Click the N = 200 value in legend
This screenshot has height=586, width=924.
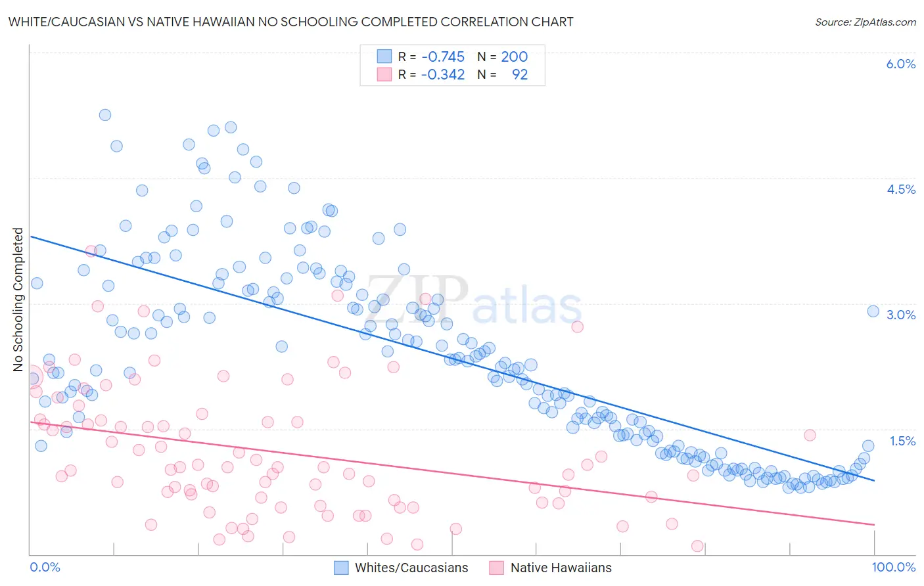tap(502, 56)
